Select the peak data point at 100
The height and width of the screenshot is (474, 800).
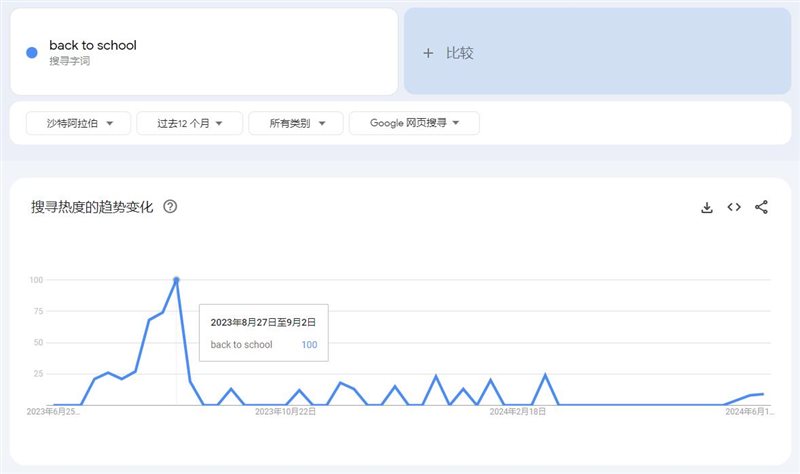pos(177,280)
